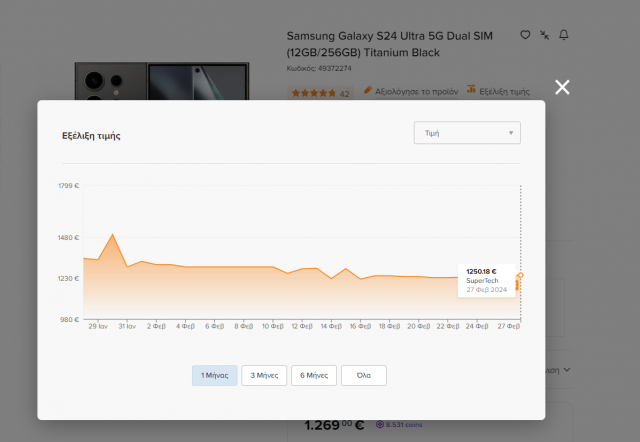The height and width of the screenshot is (442, 640).
Task: Click the 980 € axis label
Action: click(69, 320)
